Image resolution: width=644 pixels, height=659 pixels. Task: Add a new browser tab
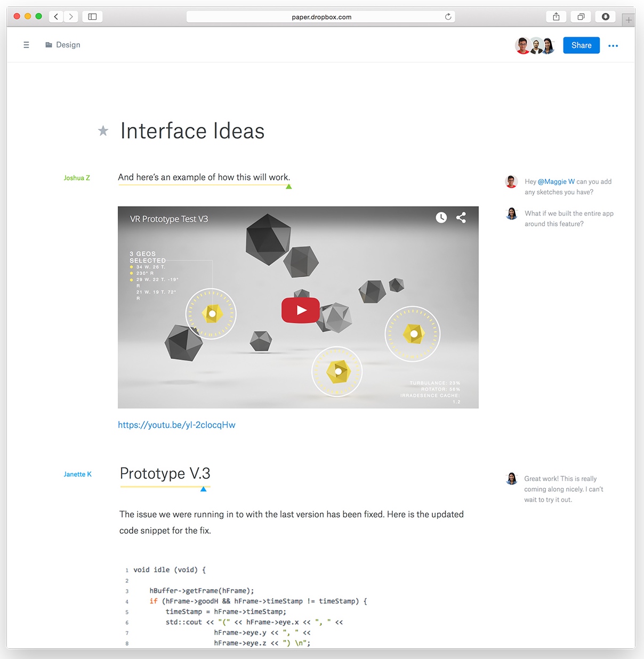(629, 20)
